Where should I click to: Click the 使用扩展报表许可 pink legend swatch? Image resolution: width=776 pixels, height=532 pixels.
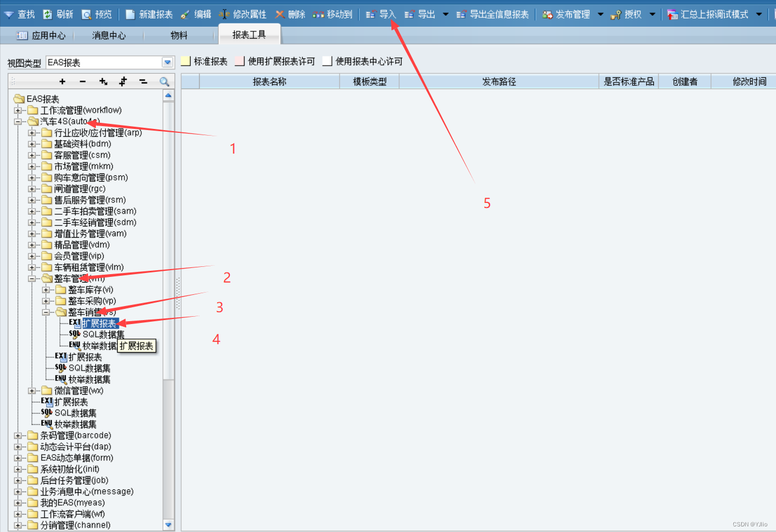[x=240, y=61]
